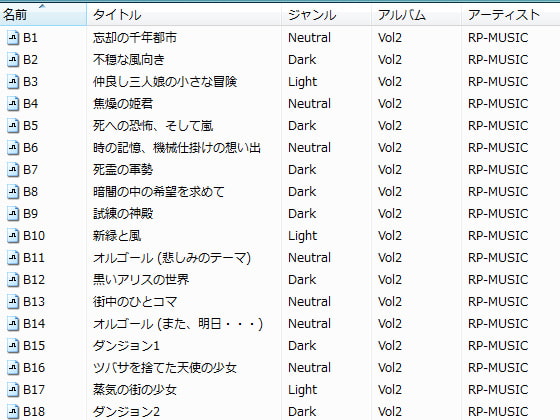This screenshot has width=560, height=420.
Task: Click the audio file icon for B8
Action: [x=13, y=192]
